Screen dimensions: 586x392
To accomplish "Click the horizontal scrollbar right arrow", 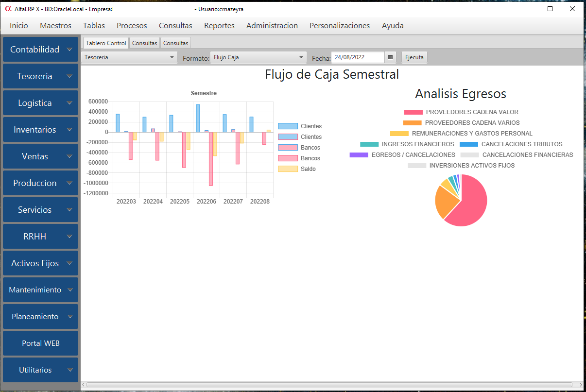I will pos(581,385).
